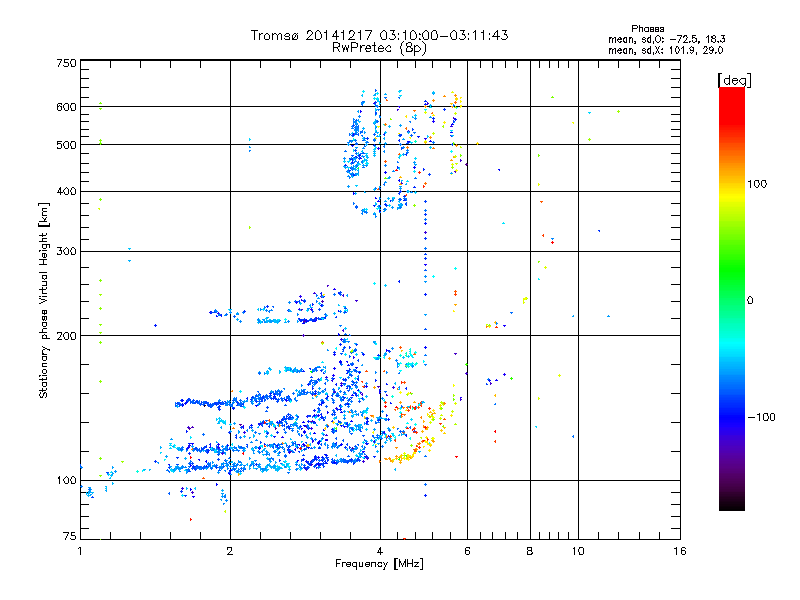The image size is (800, 600).
Task: Click the rainbow phase colorbar
Action: [732, 299]
